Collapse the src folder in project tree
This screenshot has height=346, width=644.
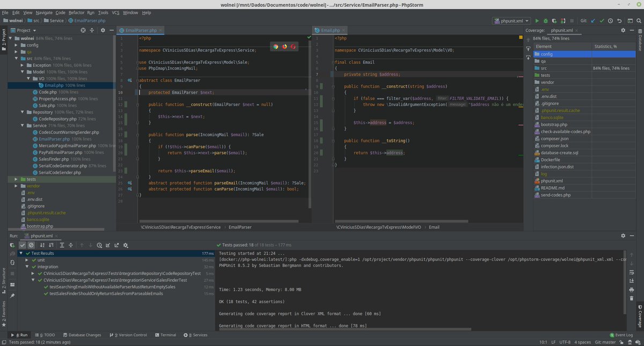click(x=17, y=58)
